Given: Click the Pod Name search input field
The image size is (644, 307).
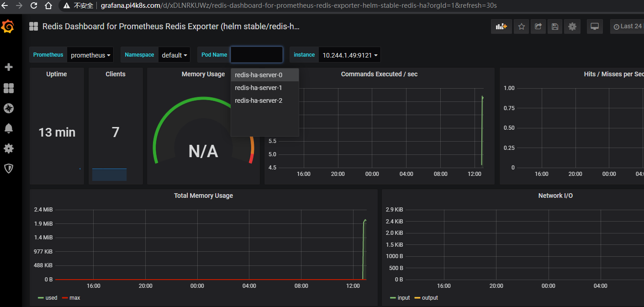Looking at the screenshot, I should tap(257, 55).
